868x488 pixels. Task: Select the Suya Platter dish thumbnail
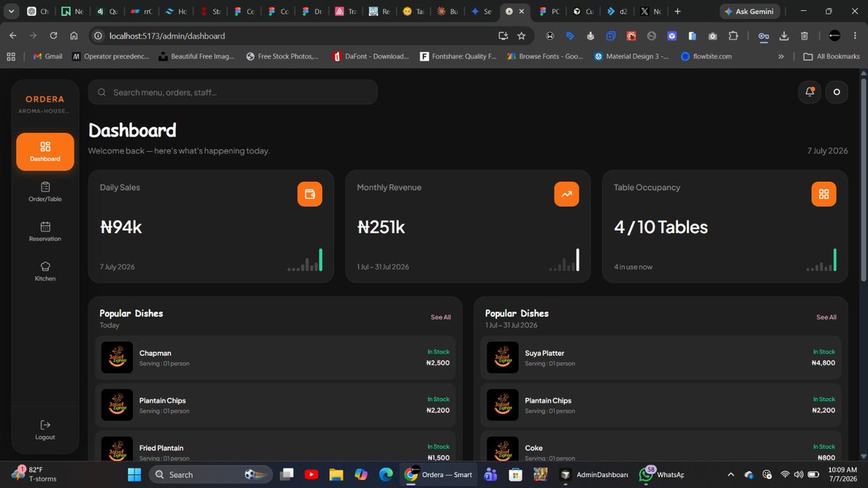(x=502, y=357)
